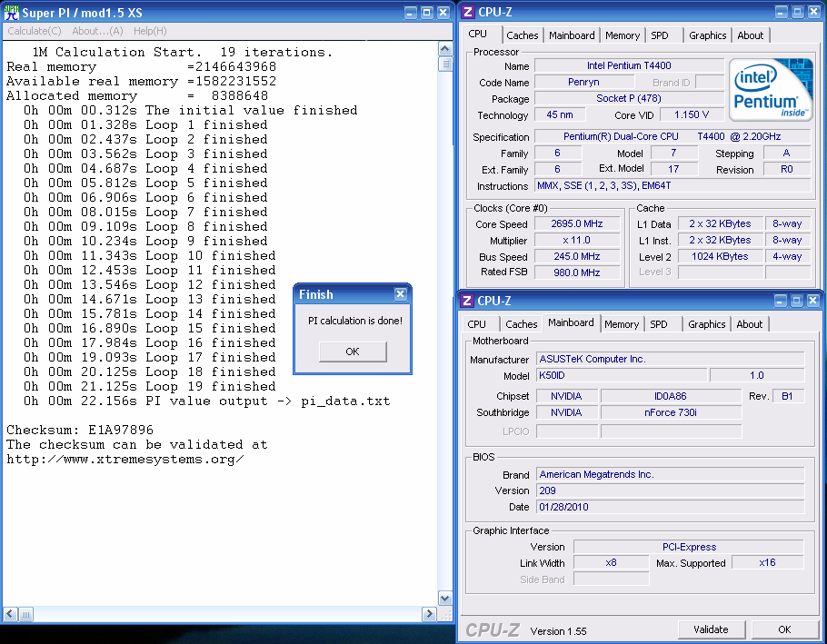Switch to Memory tab in top CPU-Z window
Viewport: 827px width, 644px height.
623,35
